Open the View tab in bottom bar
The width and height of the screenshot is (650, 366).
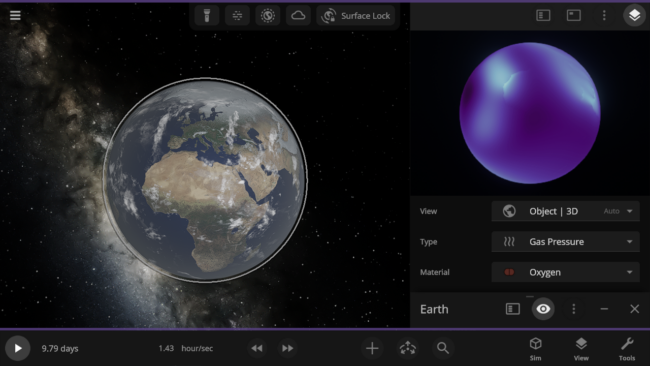581,349
